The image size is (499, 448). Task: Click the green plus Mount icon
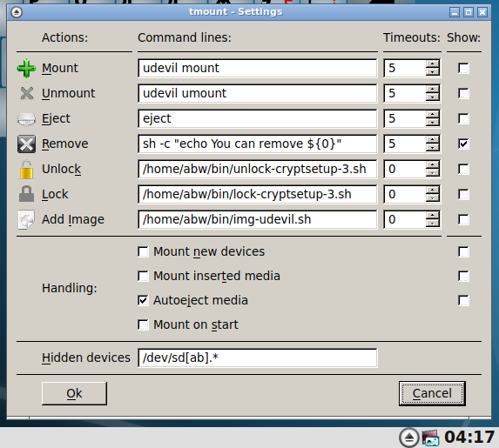pyautogui.click(x=26, y=68)
